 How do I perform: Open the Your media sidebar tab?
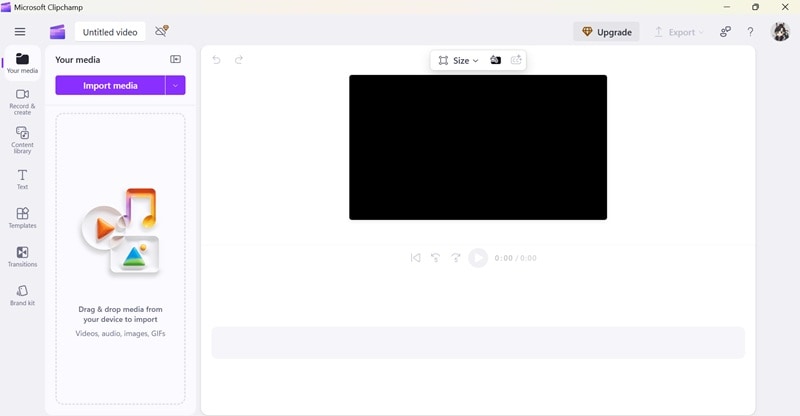22,63
